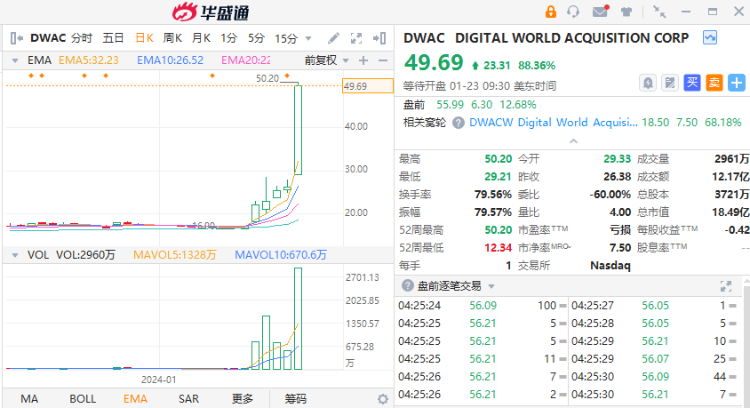
Task: Click the 04:25:24 trade row
Action: coord(482,306)
